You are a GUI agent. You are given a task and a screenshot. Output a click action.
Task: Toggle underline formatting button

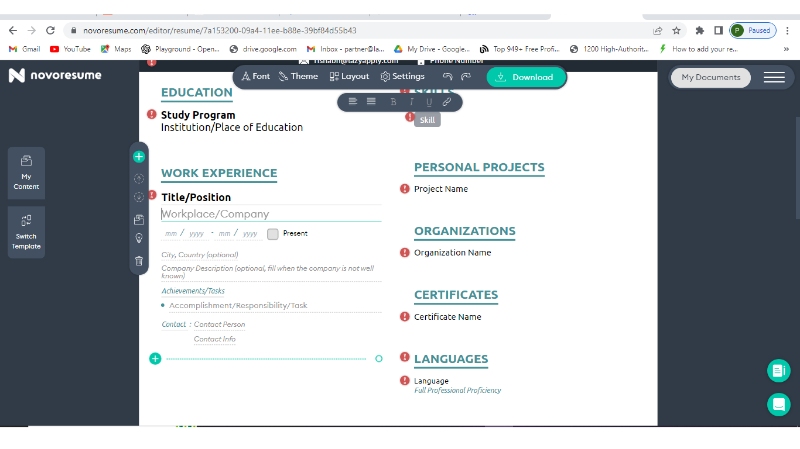[x=429, y=102]
